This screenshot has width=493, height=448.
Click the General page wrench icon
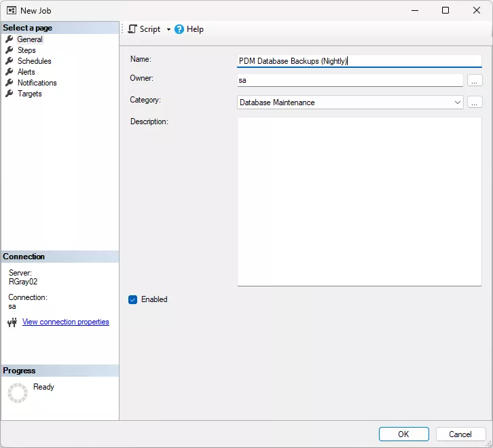pyautogui.click(x=10, y=39)
